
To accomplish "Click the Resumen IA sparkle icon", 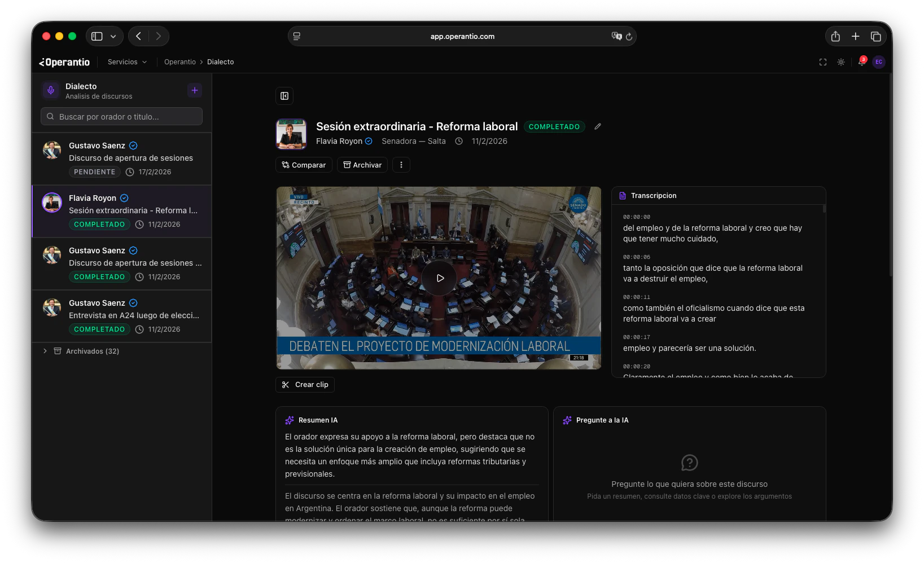I will click(x=290, y=420).
